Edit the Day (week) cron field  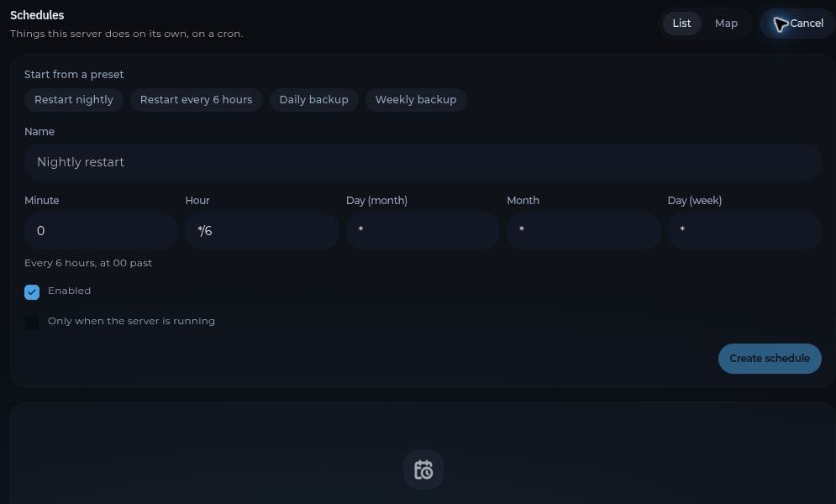(744, 231)
